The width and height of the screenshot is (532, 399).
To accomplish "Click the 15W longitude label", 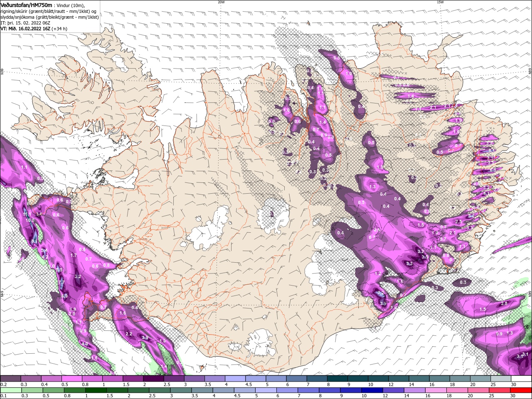I will [440, 2].
